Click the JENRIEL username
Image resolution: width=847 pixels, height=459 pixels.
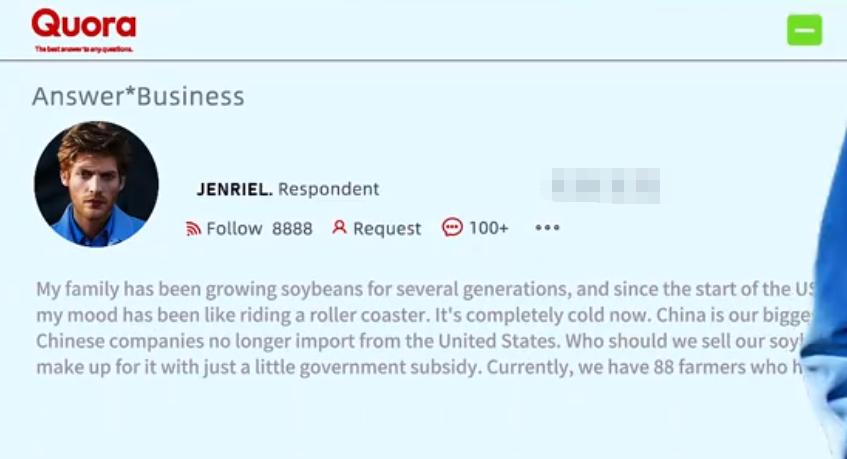(x=234, y=189)
